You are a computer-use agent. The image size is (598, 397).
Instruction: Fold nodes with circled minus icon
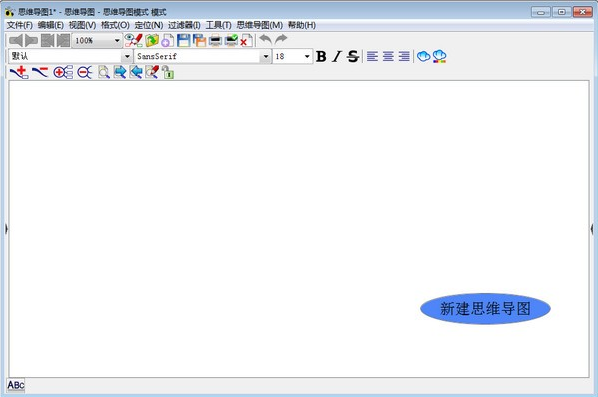tap(85, 72)
